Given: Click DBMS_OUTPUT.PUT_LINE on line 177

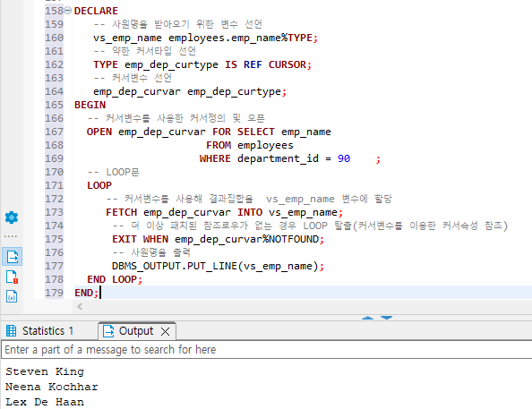Looking at the screenshot, I should (175, 266).
